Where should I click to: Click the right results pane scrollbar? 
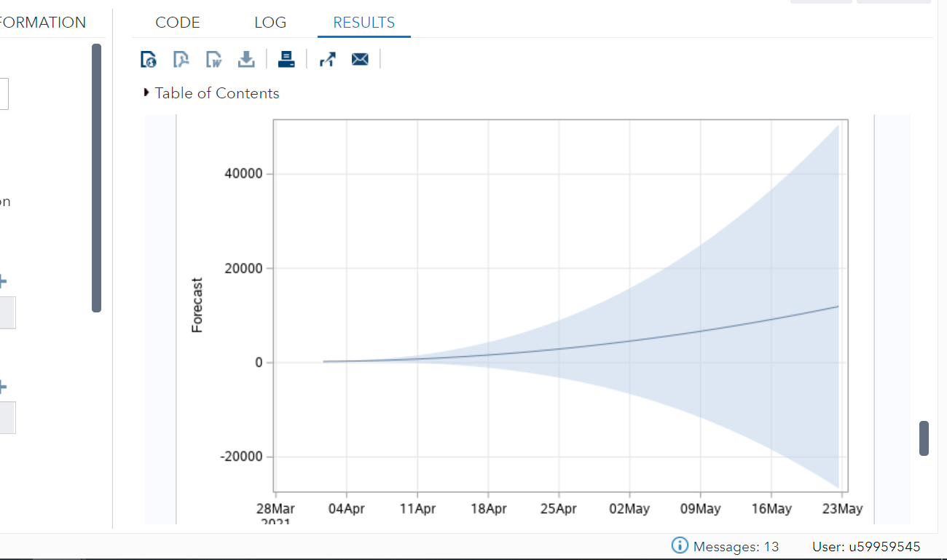click(x=923, y=438)
